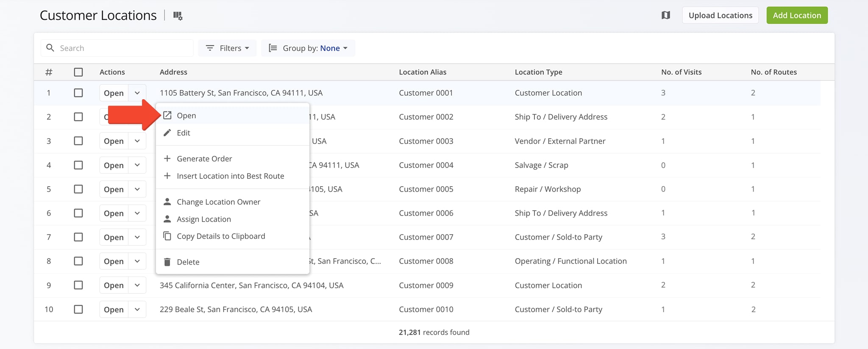Check the box for Customer 0009
The width and height of the screenshot is (868, 349).
click(78, 285)
